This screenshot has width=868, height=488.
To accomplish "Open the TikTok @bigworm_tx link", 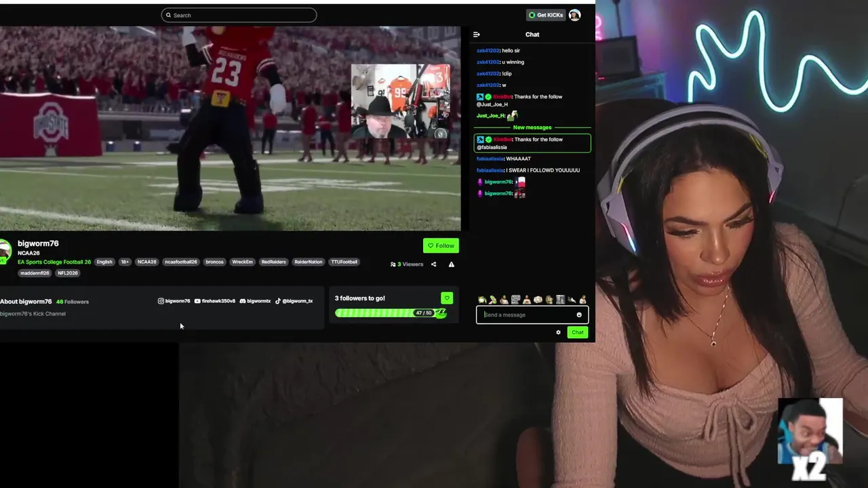I will pyautogui.click(x=294, y=301).
